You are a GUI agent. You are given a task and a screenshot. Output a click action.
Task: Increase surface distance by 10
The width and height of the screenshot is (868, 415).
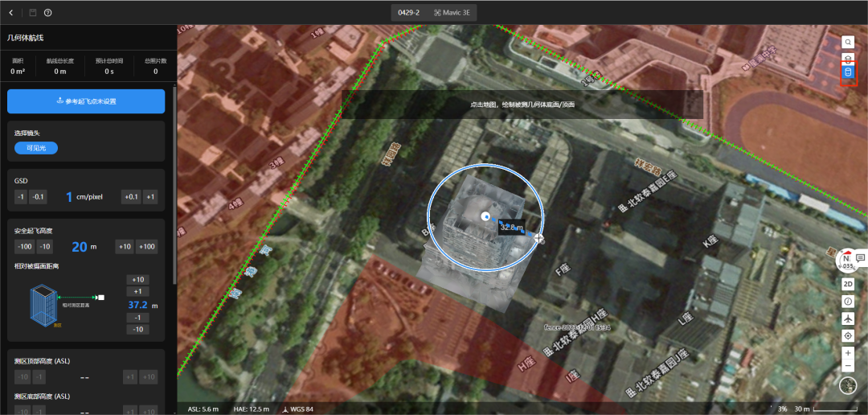(138, 279)
